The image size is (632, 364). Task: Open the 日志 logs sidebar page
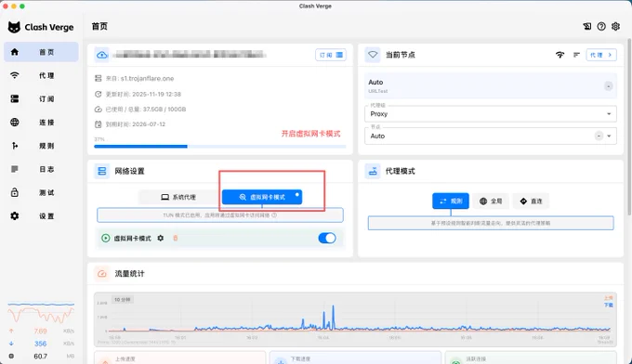click(x=41, y=169)
